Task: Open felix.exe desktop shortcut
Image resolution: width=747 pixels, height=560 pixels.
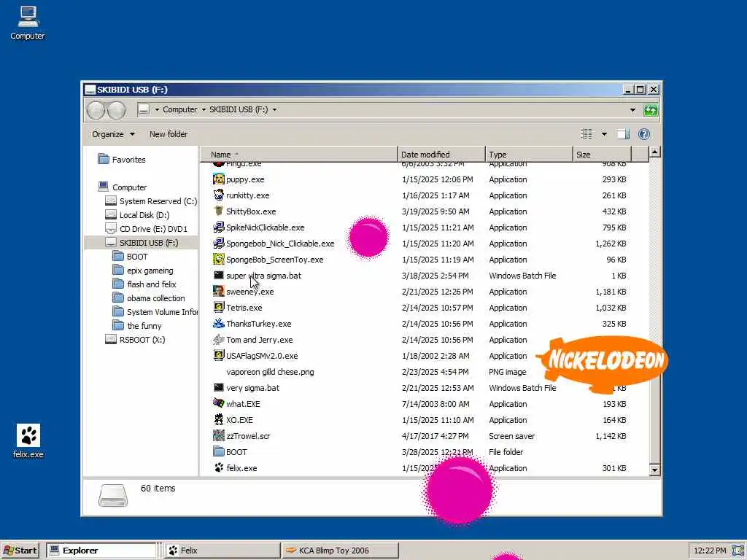Action: [28, 441]
